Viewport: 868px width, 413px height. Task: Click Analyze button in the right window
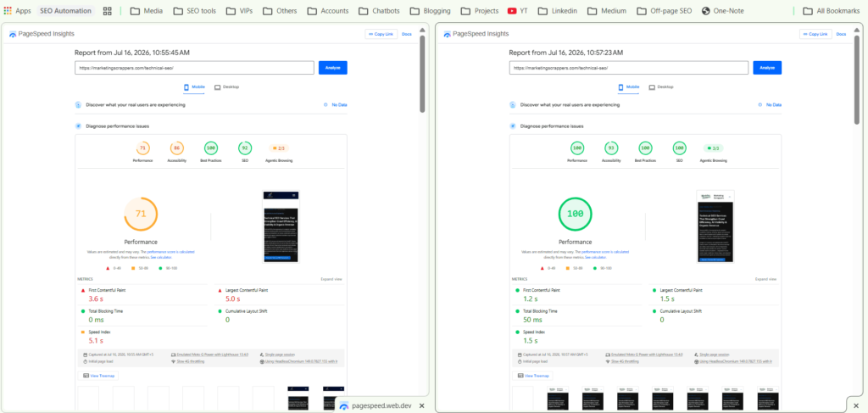point(767,68)
